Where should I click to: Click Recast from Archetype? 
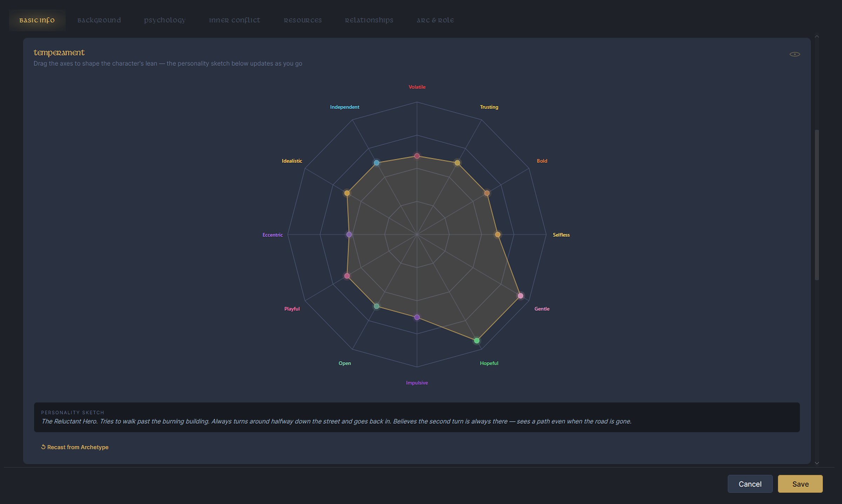(74, 447)
